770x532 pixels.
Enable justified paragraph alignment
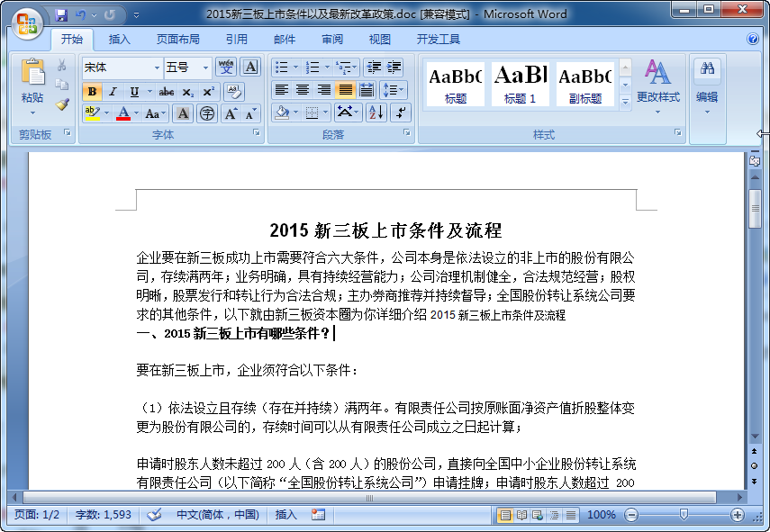point(345,89)
